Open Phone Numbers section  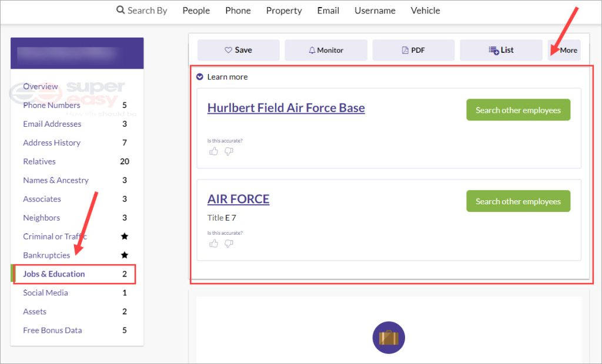click(52, 105)
